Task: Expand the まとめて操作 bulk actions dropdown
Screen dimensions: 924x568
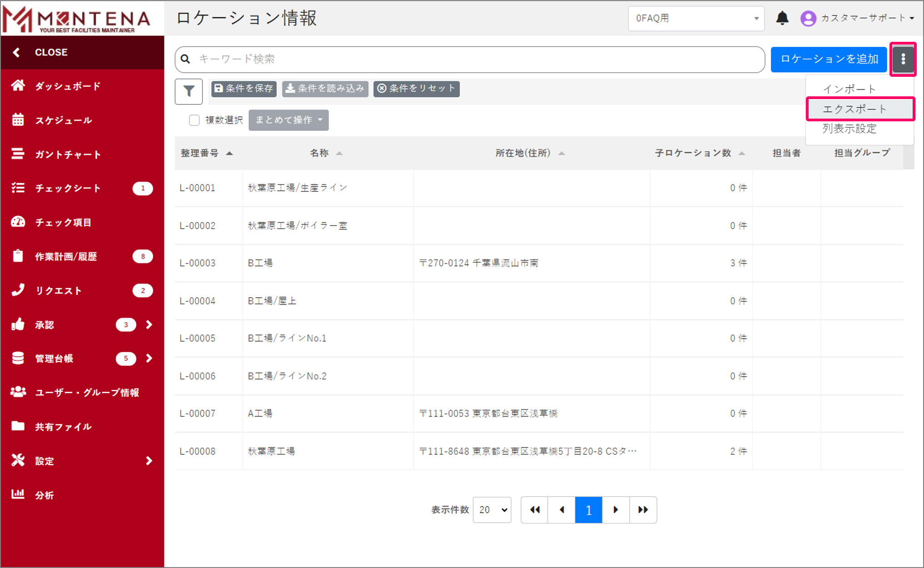Action: coord(288,120)
